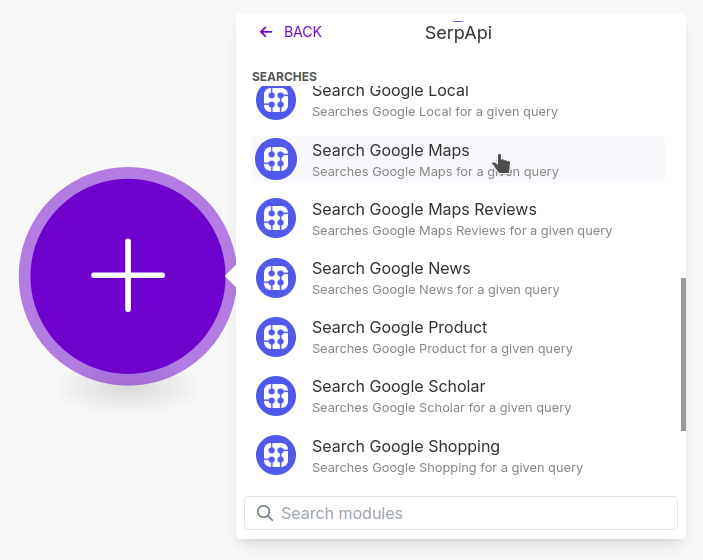Viewport: 703px width, 560px height.
Task: Click the Search Google Scholar module icon
Action: point(276,396)
